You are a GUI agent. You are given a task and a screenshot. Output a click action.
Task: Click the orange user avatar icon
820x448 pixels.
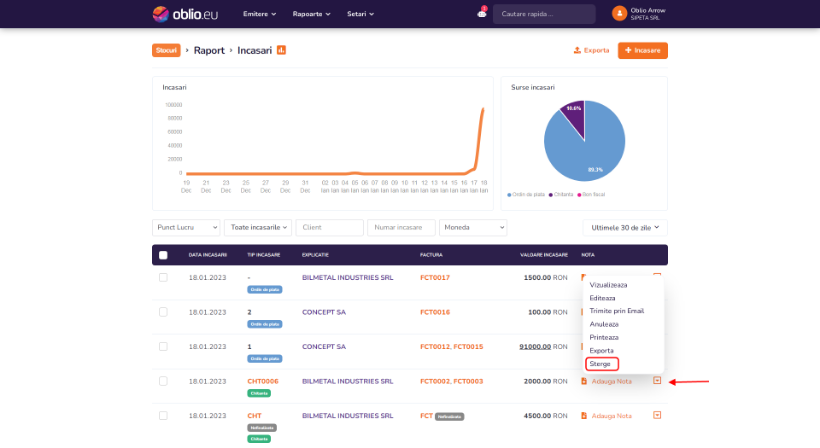pyautogui.click(x=619, y=14)
